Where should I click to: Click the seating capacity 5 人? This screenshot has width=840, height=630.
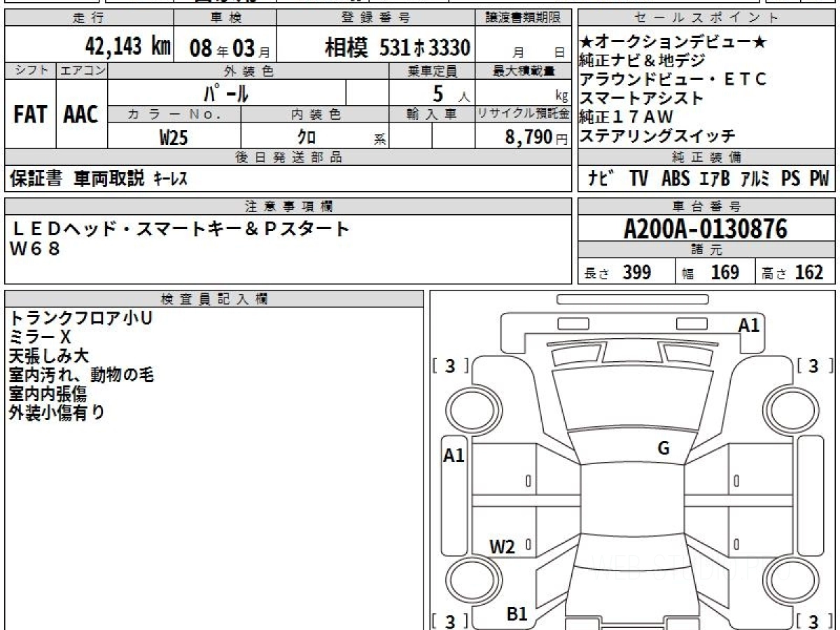click(x=452, y=94)
